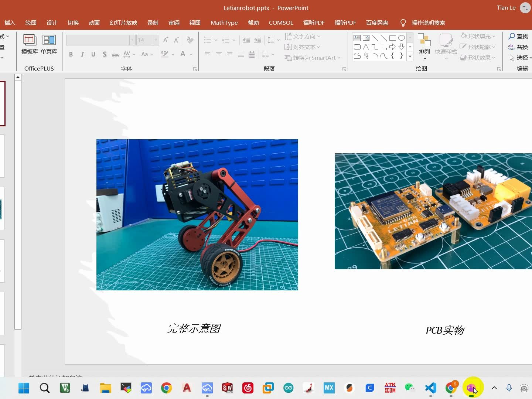Align text to the right

[x=230, y=54]
